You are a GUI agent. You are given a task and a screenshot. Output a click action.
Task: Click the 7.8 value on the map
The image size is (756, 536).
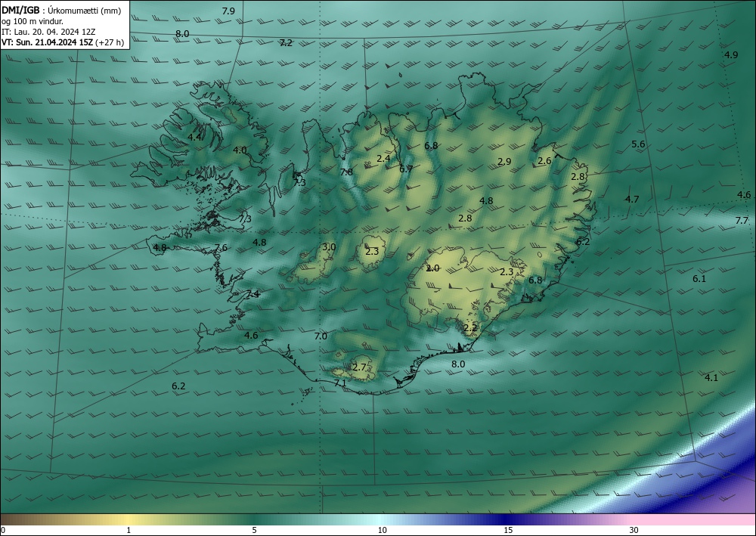(x=346, y=172)
